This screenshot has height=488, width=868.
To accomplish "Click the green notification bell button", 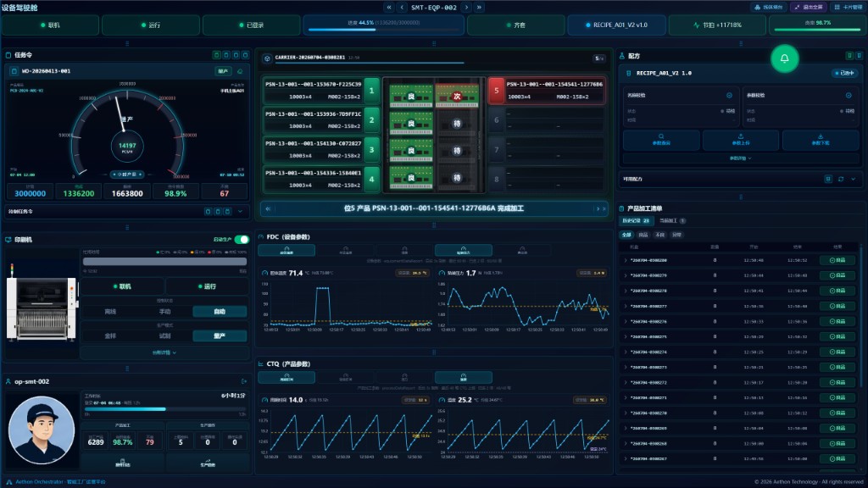I will click(x=784, y=58).
